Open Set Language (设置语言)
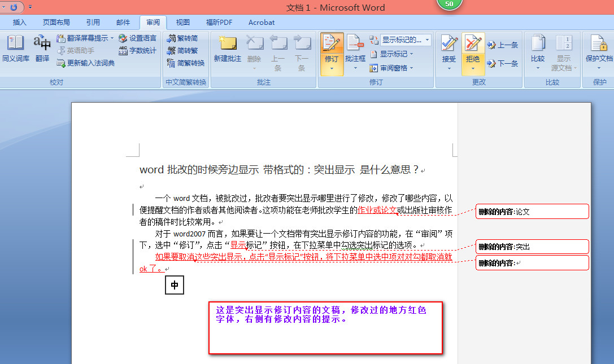 point(137,38)
